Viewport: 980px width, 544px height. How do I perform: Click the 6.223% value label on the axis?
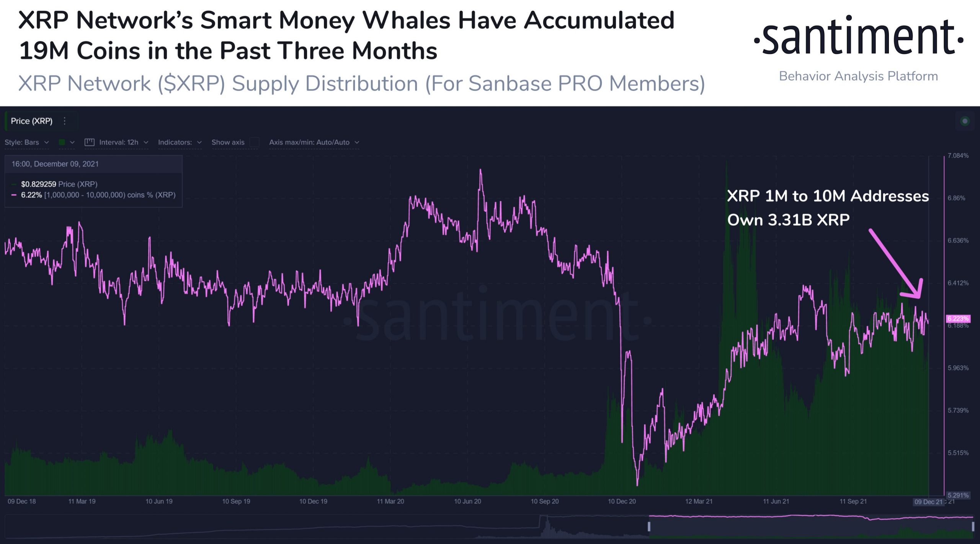pyautogui.click(x=958, y=319)
